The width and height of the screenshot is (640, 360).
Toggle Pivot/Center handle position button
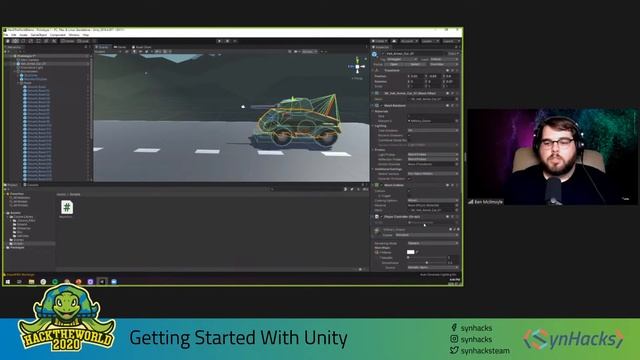pos(68,41)
